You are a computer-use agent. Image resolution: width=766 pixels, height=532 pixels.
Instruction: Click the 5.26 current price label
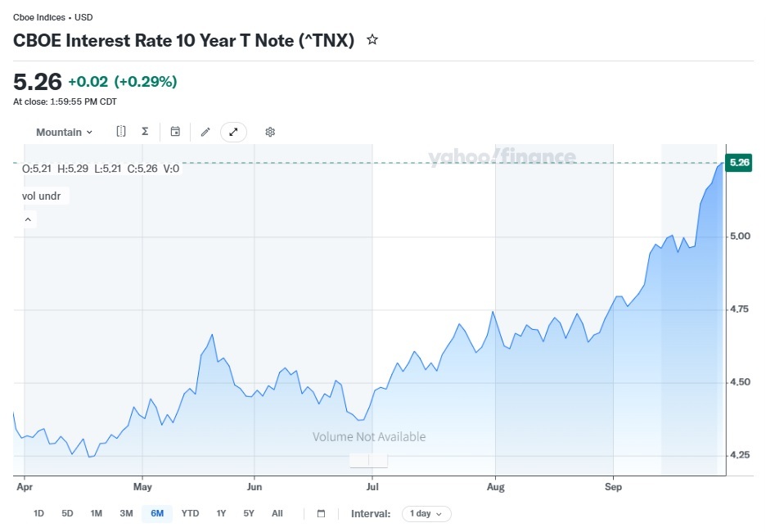[739, 163]
